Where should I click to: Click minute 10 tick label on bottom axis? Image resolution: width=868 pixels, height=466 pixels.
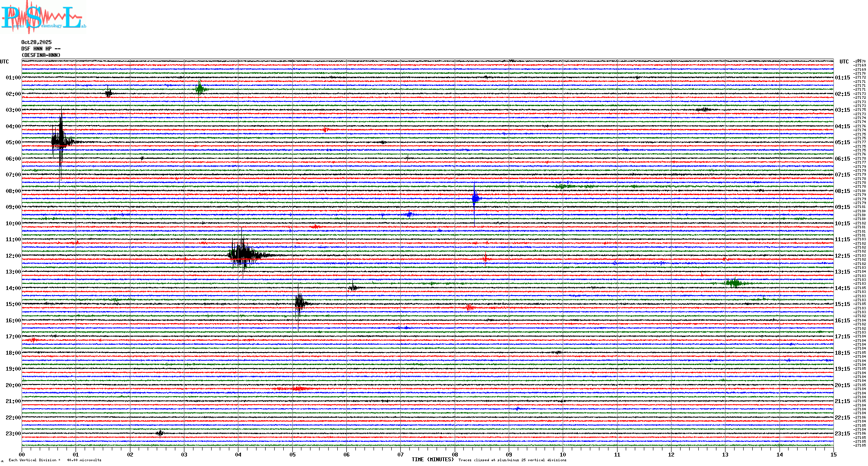click(x=563, y=454)
